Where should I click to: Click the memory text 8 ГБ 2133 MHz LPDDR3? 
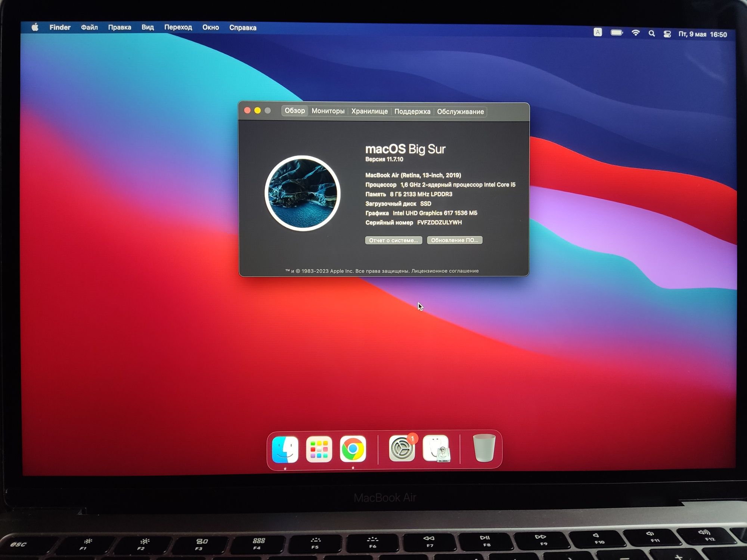click(x=421, y=194)
